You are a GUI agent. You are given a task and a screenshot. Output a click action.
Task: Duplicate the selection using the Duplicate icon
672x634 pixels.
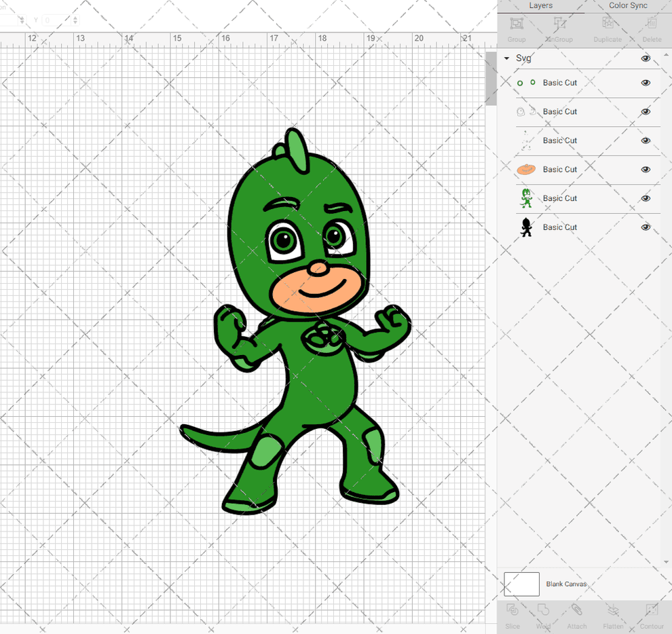tap(607, 27)
